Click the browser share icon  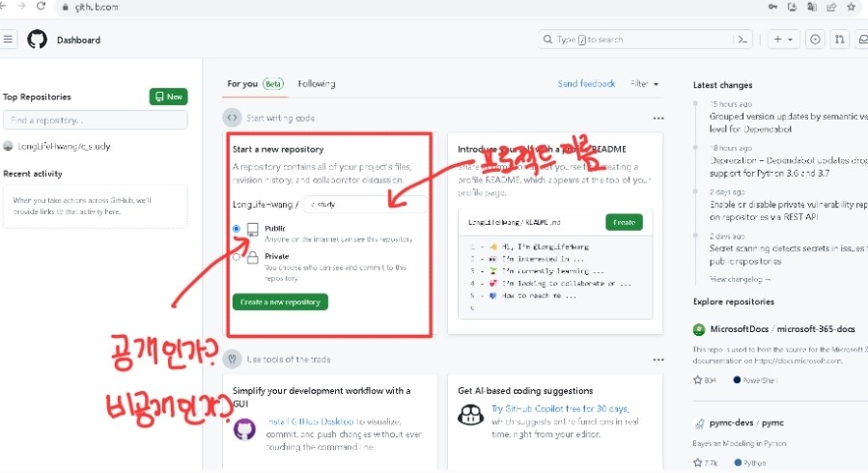coord(831,7)
